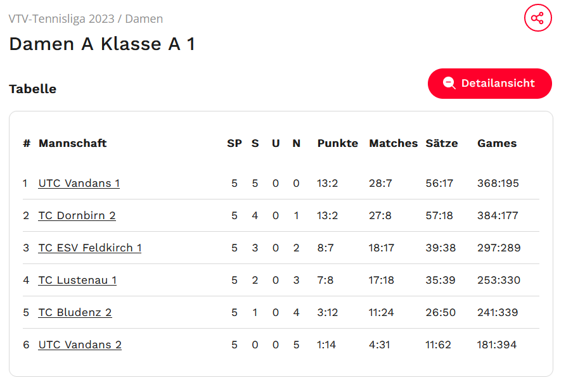Screen dimensions: 566x392
Task: Click the Tabelle section heading
Action: coord(32,89)
